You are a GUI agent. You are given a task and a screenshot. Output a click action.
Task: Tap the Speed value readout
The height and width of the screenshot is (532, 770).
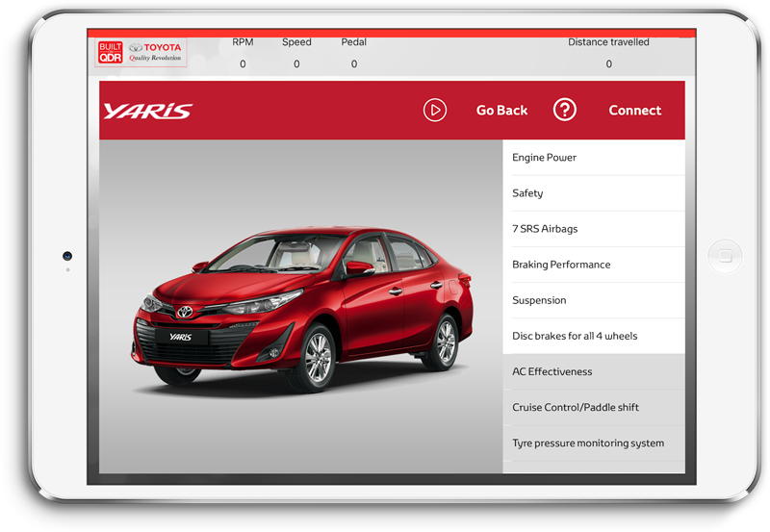(x=296, y=64)
